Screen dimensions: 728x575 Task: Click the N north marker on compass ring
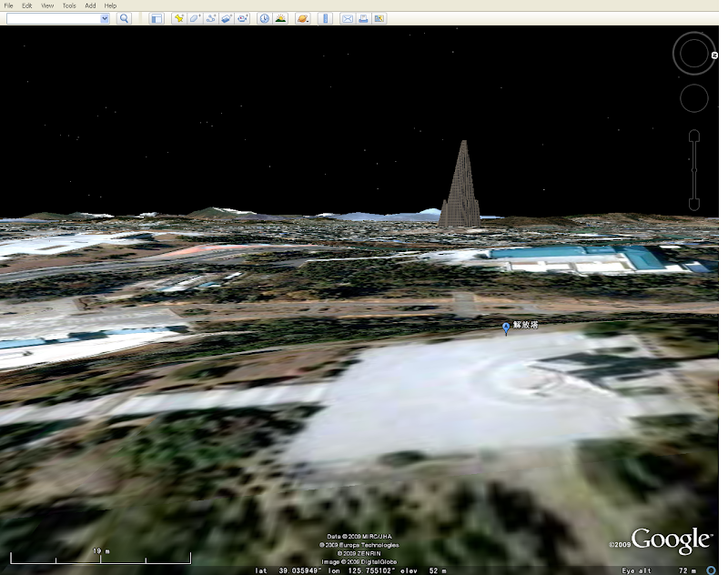pyautogui.click(x=714, y=55)
